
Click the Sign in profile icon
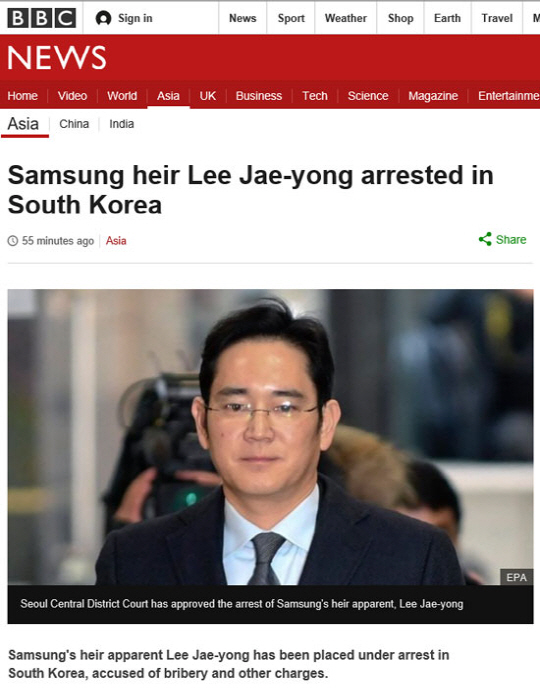point(103,18)
